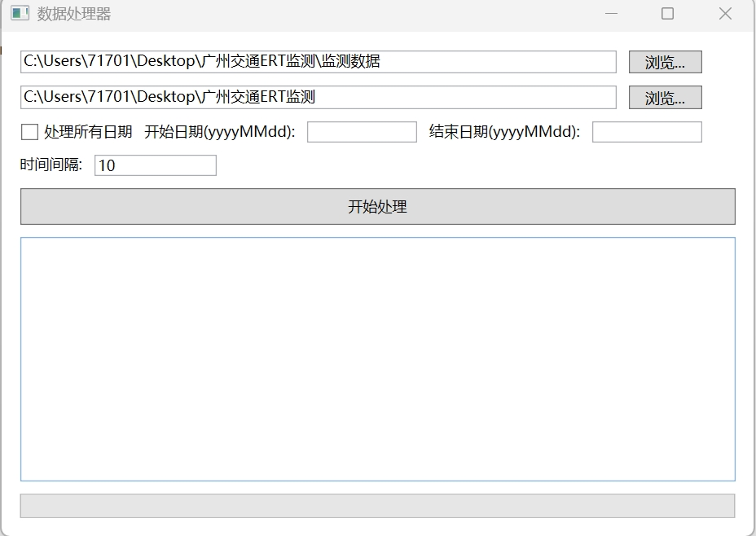Select the 时间间隔 field showing 10
The image size is (756, 536).
[155, 165]
